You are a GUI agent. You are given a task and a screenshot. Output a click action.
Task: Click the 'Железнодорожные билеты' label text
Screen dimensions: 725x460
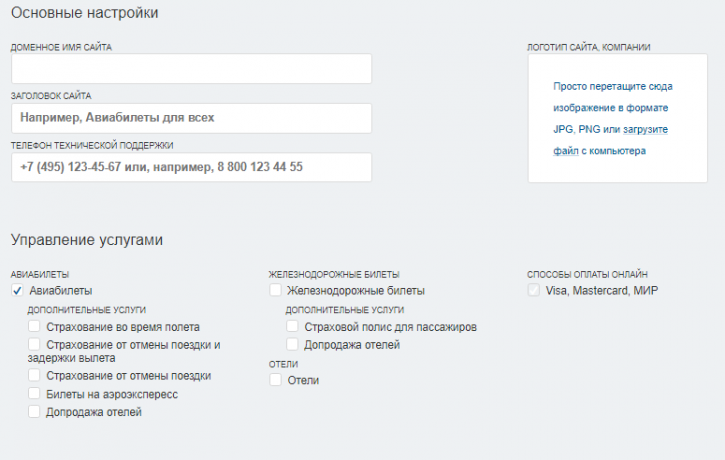pos(356,291)
